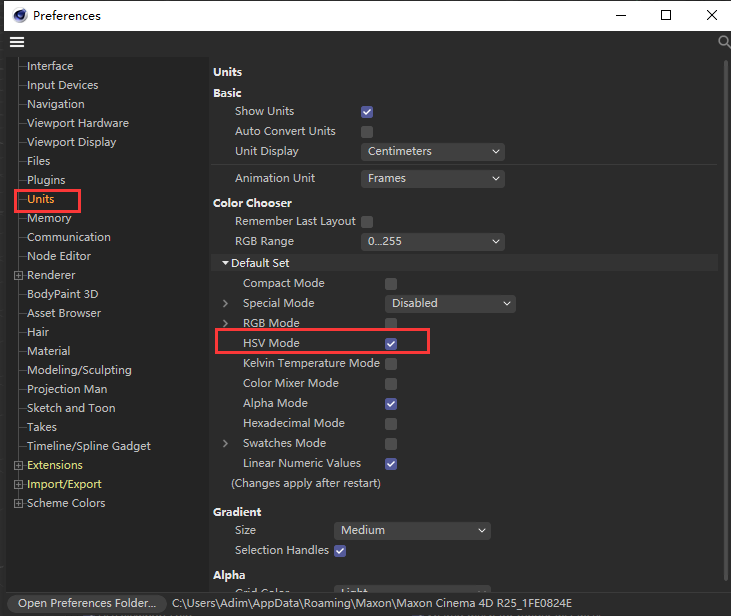
Task: Expand the Renderer tree node
Action: tap(18, 275)
